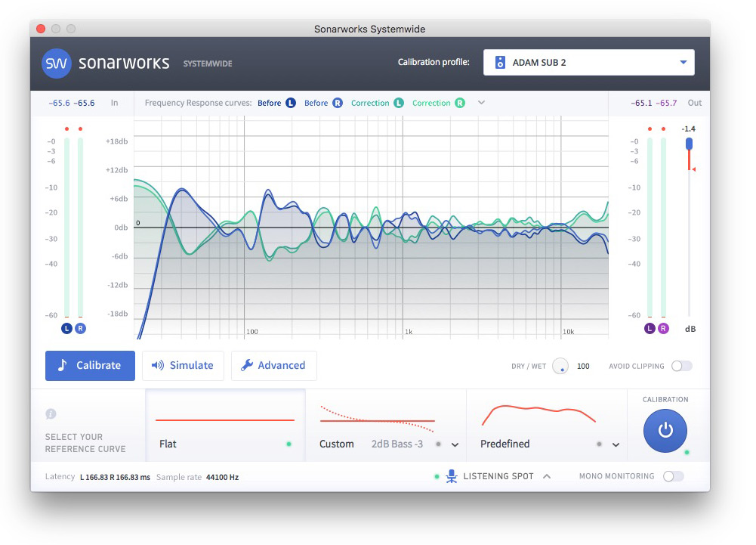This screenshot has height=545, width=756.
Task: Click the output gain slider handle
Action: (x=689, y=144)
